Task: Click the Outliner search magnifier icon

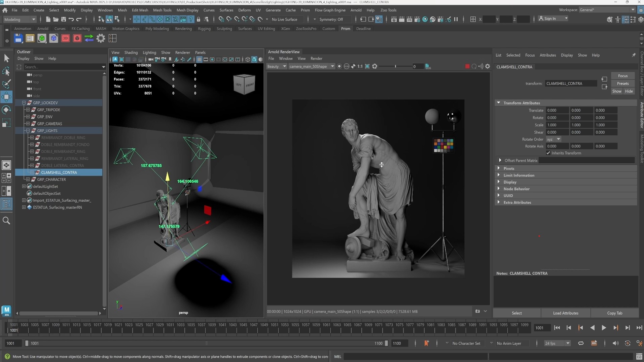Action: click(x=6, y=221)
